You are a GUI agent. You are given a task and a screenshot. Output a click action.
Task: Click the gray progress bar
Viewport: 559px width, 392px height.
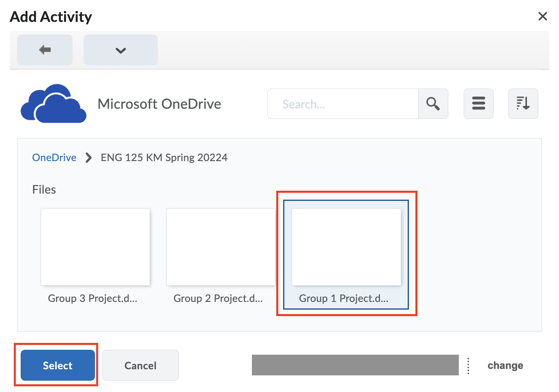[x=355, y=365]
